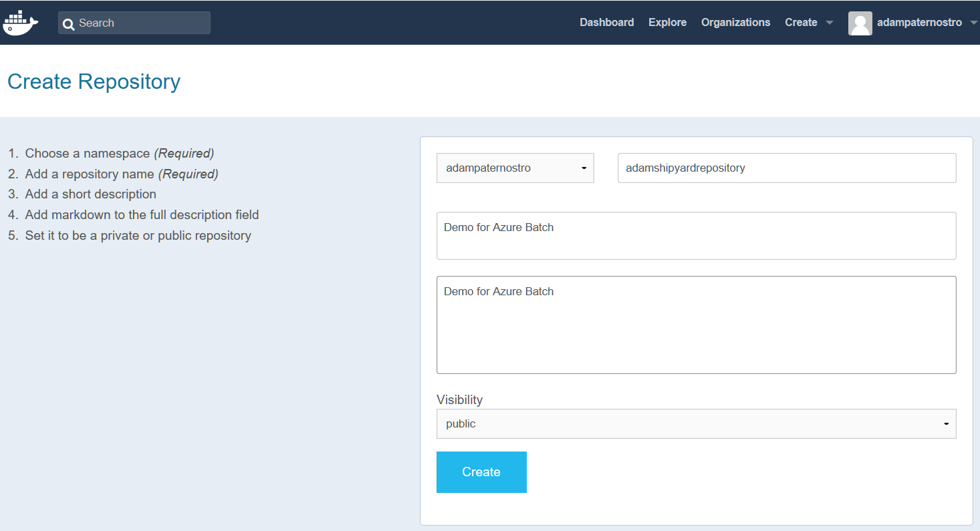Click the magnifier icon in Search box
This screenshot has width=980, height=531.
click(68, 24)
